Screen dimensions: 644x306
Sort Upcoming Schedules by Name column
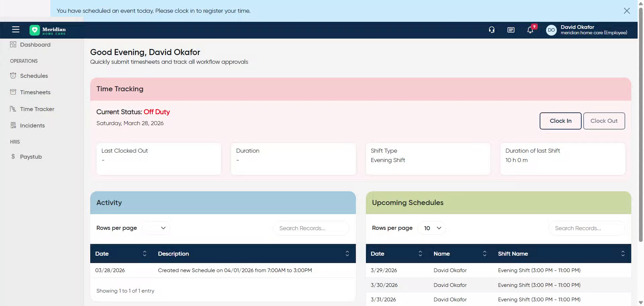click(484, 254)
